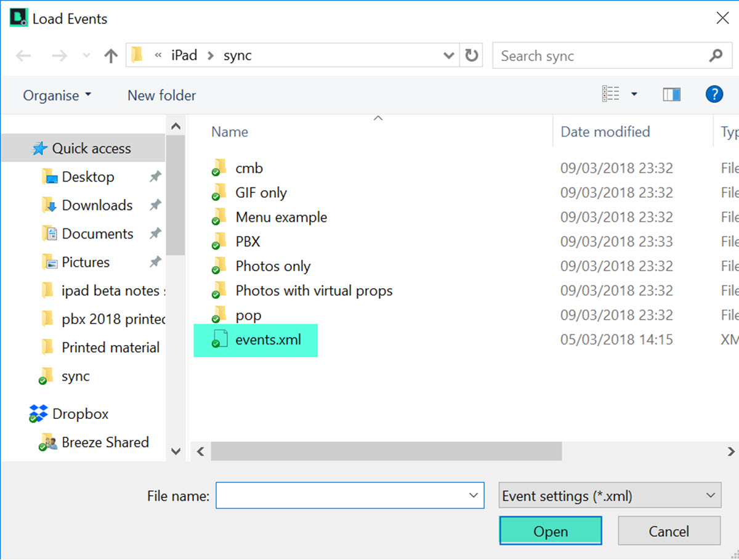The width and height of the screenshot is (739, 560).
Task: Go up one folder level
Action: coord(111,56)
